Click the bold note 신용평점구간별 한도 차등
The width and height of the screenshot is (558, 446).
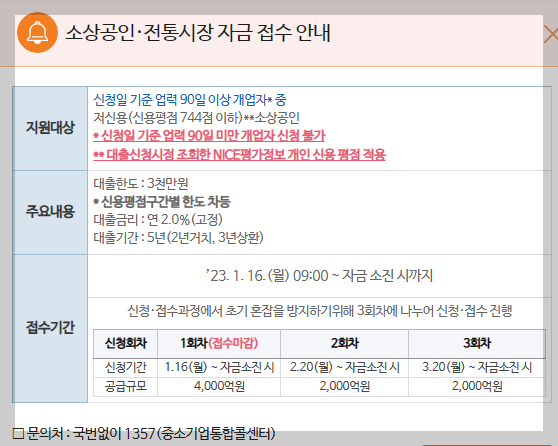click(162, 202)
